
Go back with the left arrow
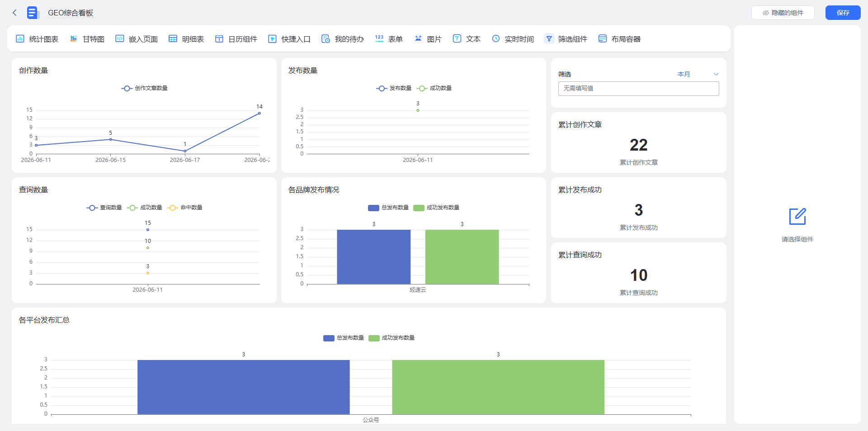(14, 13)
